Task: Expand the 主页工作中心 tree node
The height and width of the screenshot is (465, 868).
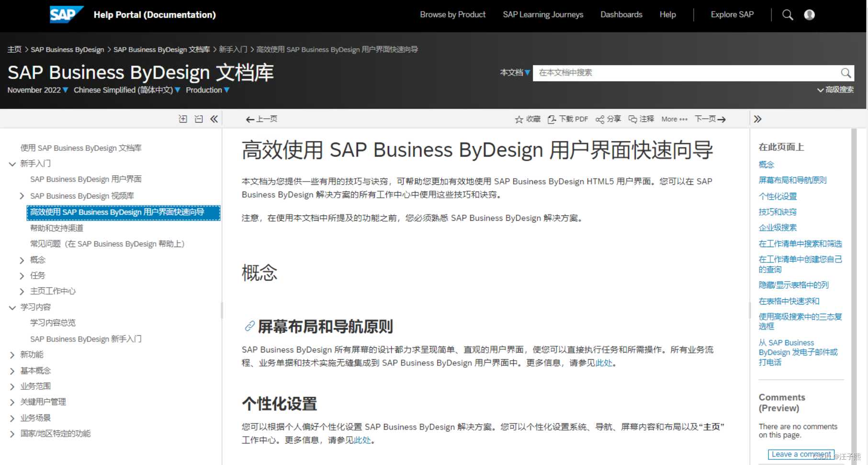Action: (x=22, y=291)
